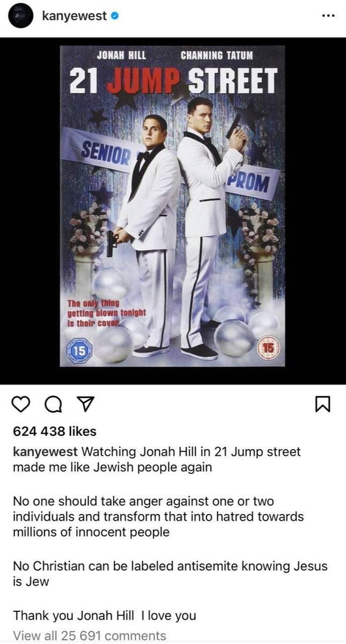
Task: Open the three-dot more options menu
Action: 328,16
